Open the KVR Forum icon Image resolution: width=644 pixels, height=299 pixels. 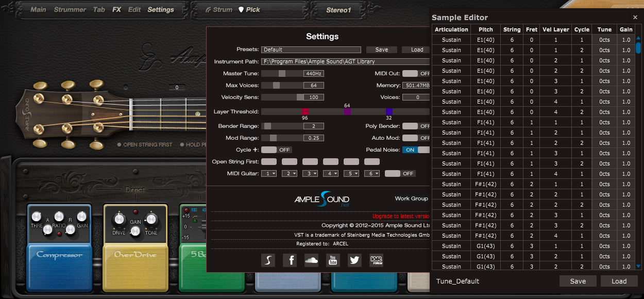point(376,260)
